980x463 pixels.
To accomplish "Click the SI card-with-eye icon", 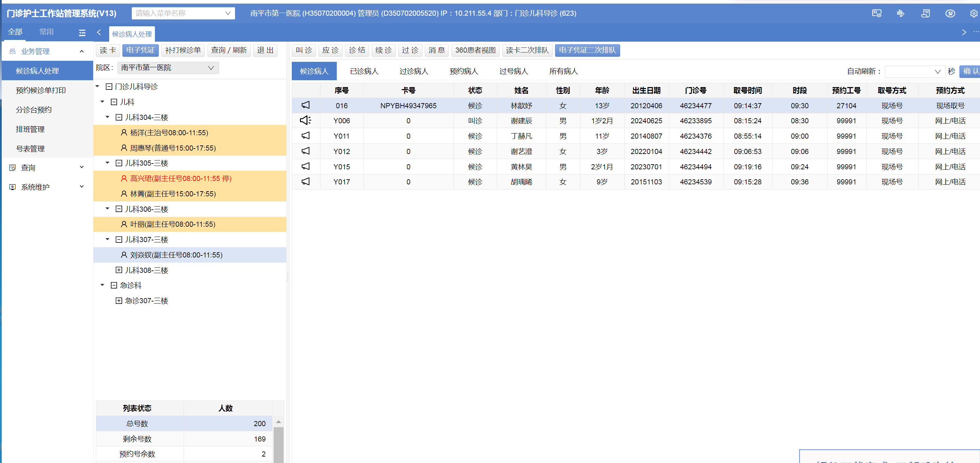I will (876, 14).
